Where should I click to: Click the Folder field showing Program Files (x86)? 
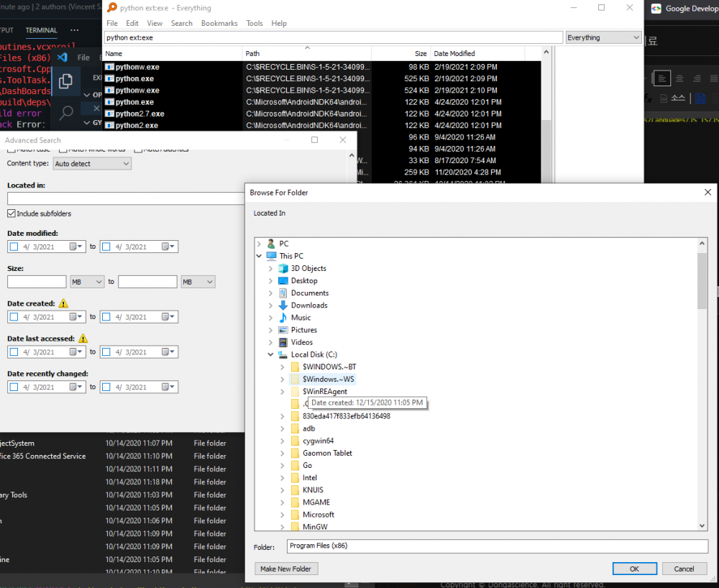tap(498, 546)
